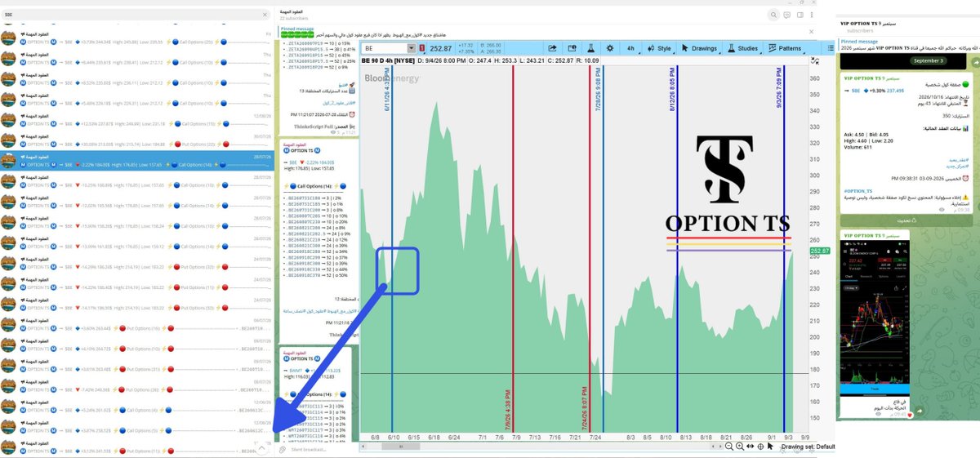The image size is (980, 458).
Task: Open the Style menu in chart toolbar
Action: pyautogui.click(x=658, y=48)
